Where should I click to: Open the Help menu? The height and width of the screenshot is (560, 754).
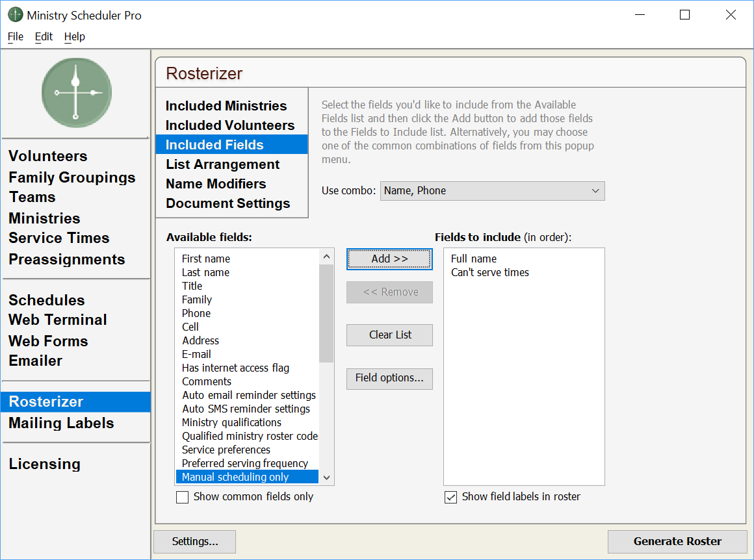tap(75, 36)
